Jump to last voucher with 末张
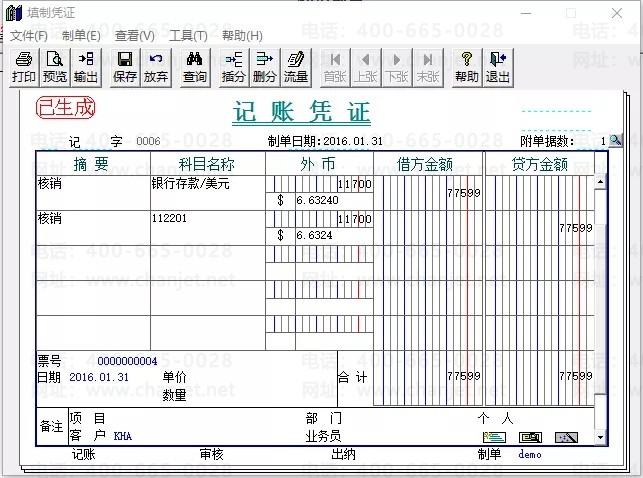Viewport: 643px width, 478px height. pos(428,68)
